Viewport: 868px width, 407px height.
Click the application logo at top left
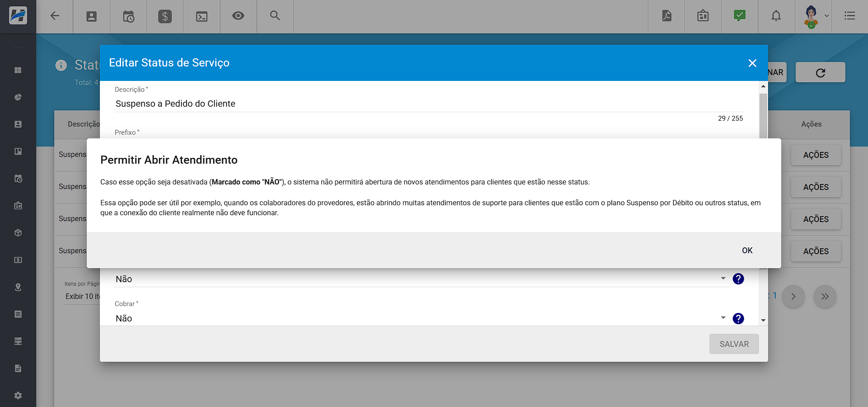(x=18, y=16)
